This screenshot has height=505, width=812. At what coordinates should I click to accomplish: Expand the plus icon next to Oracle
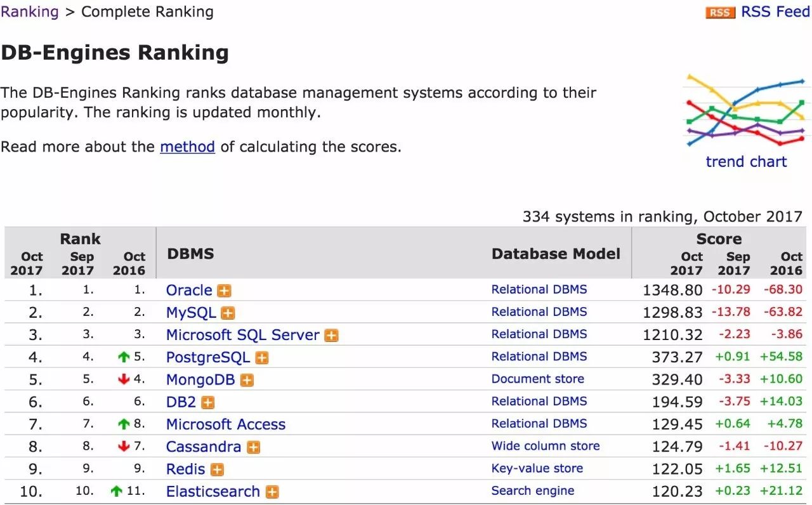(x=224, y=291)
